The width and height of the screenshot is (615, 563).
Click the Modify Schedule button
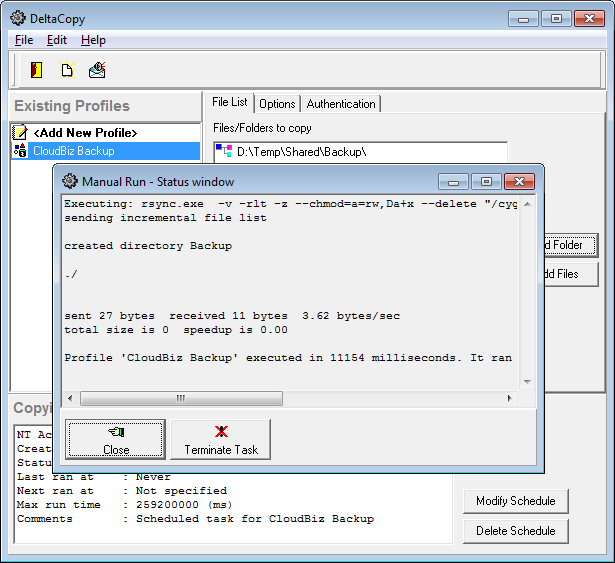pos(515,500)
